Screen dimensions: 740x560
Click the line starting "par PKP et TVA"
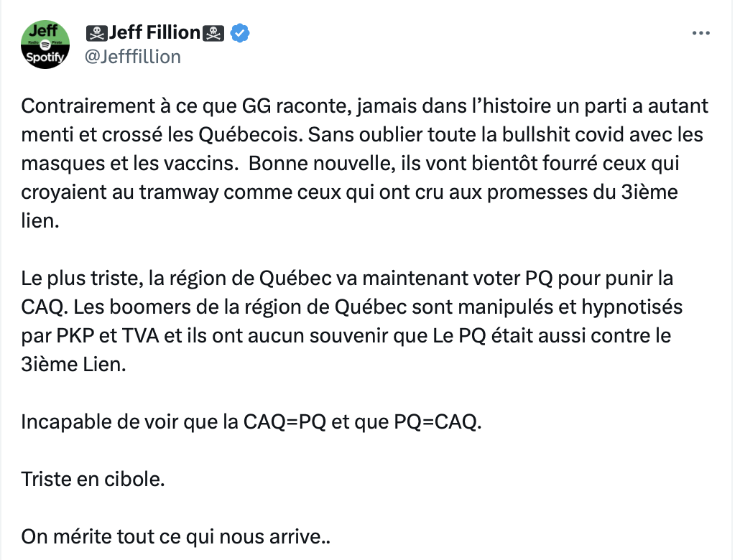[346, 336]
